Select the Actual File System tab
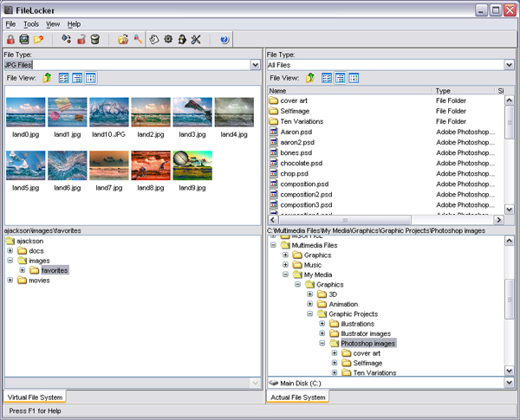Viewport: 520px width, 420px height. point(298,397)
